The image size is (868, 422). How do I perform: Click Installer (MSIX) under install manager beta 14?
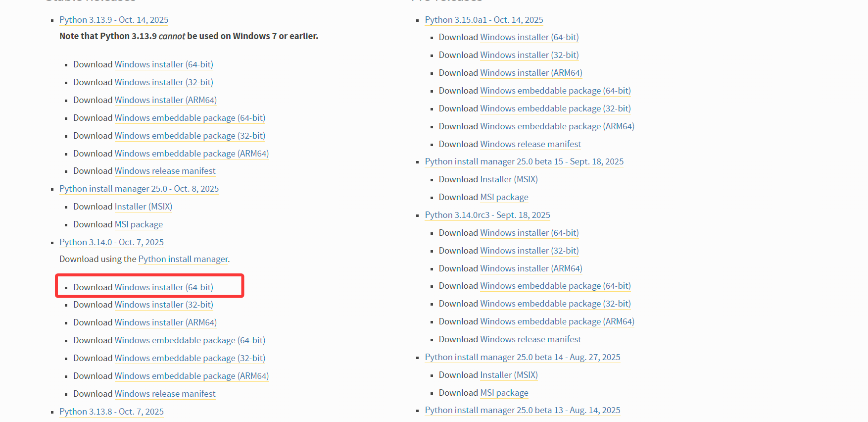(509, 375)
